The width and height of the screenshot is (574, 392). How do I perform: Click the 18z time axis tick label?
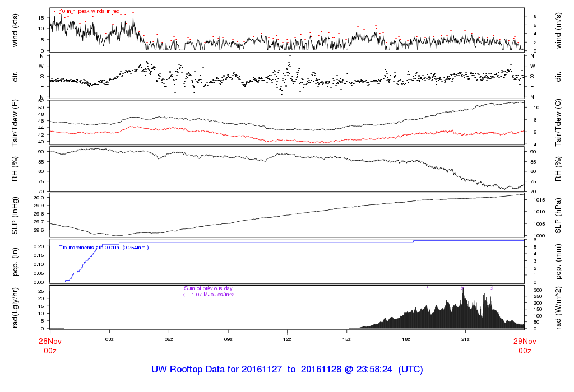406,339
